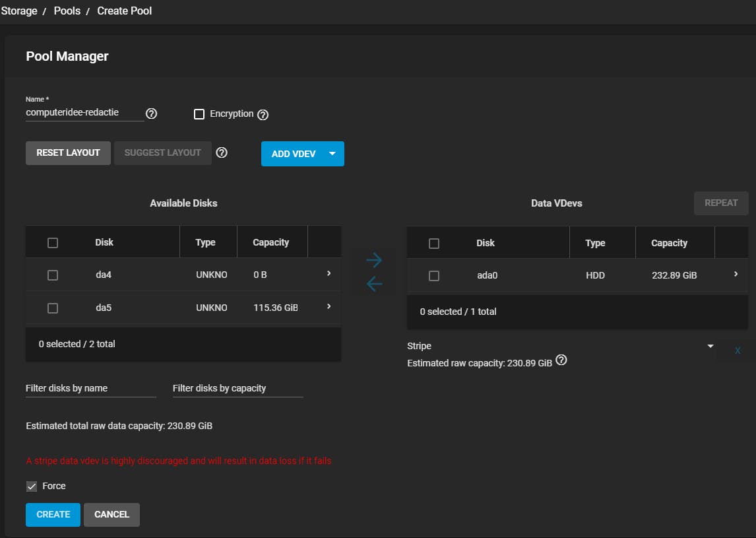The height and width of the screenshot is (538, 756).
Task: Open help icon beside Suggest Layout button
Action: [222, 152]
